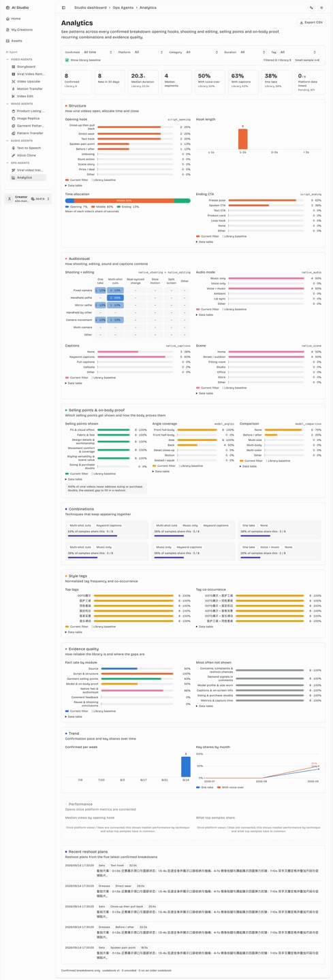Open the Platform filter dropdown

148,52
